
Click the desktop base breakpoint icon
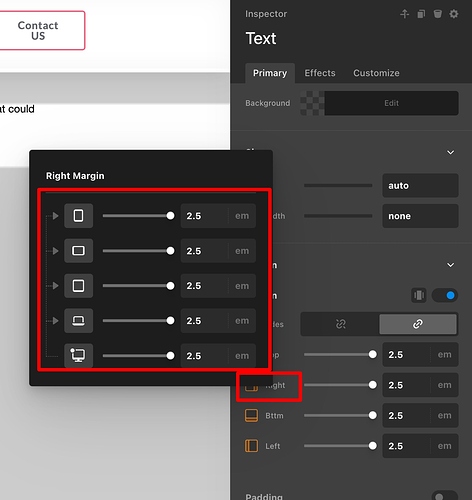[78, 355]
